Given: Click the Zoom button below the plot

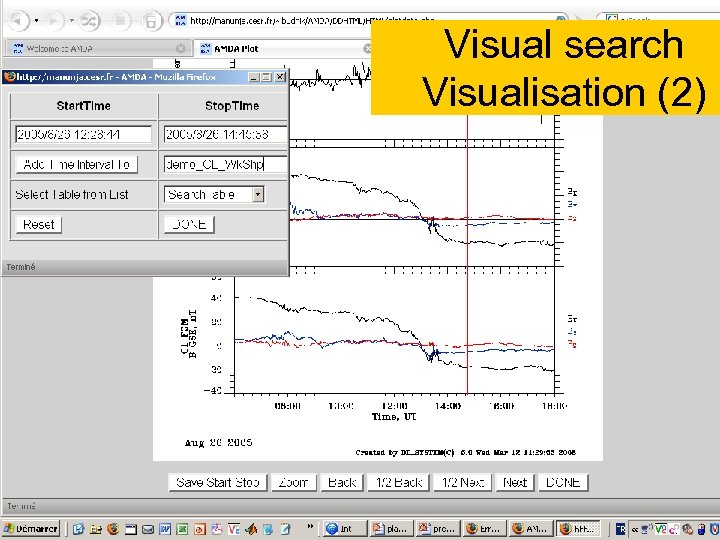Looking at the screenshot, I should click(x=293, y=482).
